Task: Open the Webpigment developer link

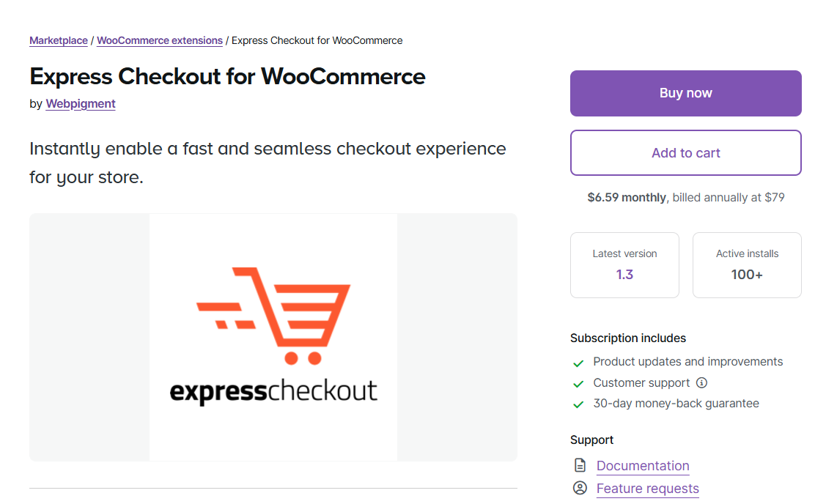Action: [x=81, y=103]
